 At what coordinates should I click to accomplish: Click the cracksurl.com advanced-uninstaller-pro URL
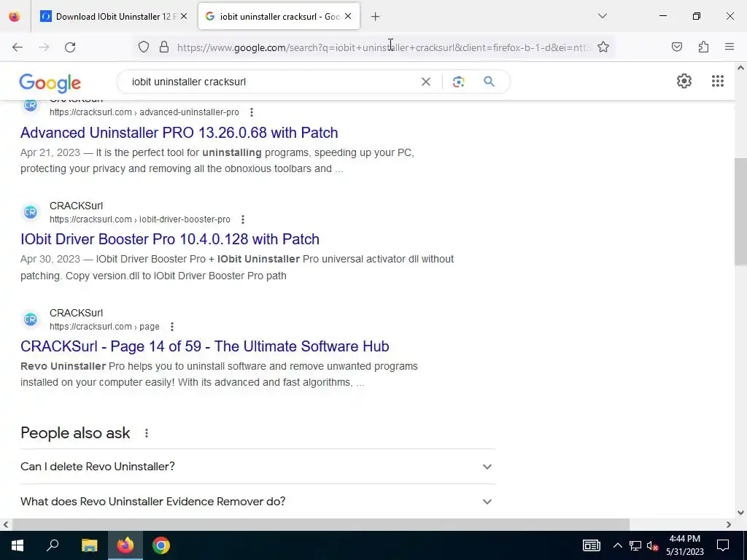pyautogui.click(x=144, y=112)
